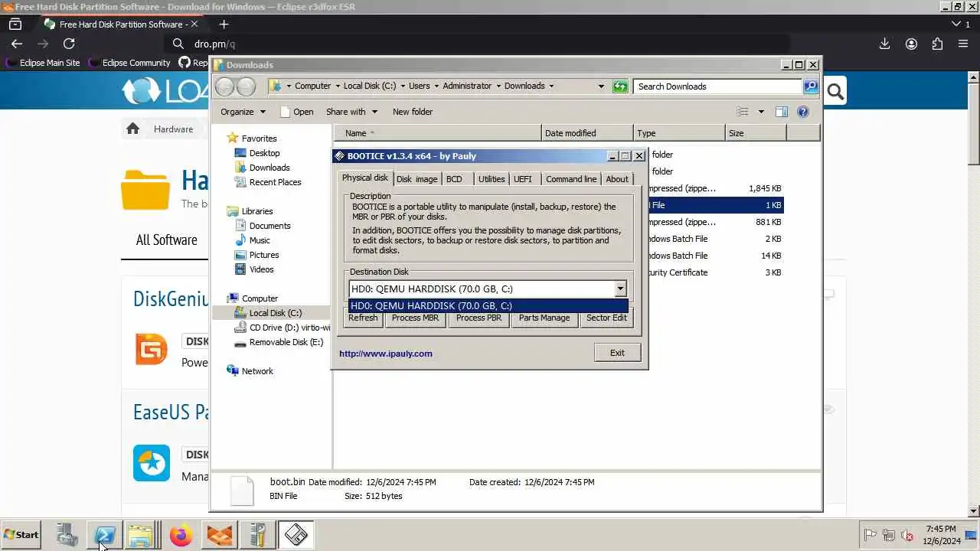Click the New folder button

(x=413, y=112)
